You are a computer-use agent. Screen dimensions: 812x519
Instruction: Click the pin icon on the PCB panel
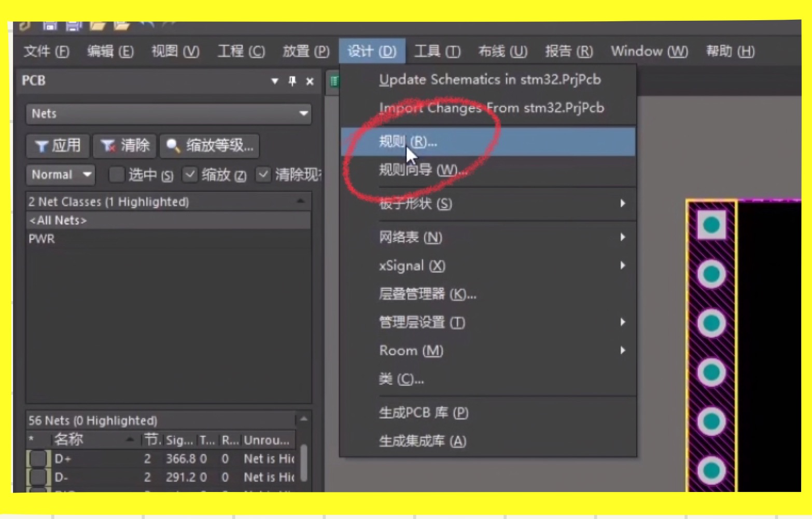click(x=292, y=81)
